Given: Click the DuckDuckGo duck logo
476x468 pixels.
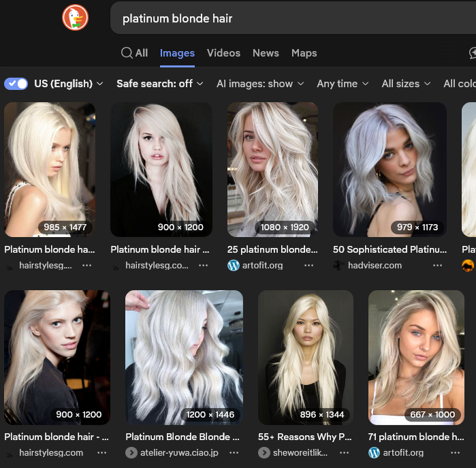Looking at the screenshot, I should (x=76, y=18).
